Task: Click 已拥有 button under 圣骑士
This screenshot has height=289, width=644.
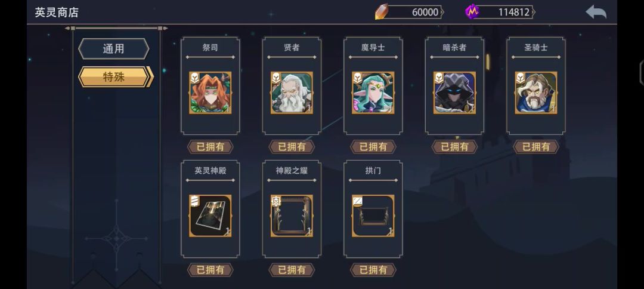Action: 536,147
